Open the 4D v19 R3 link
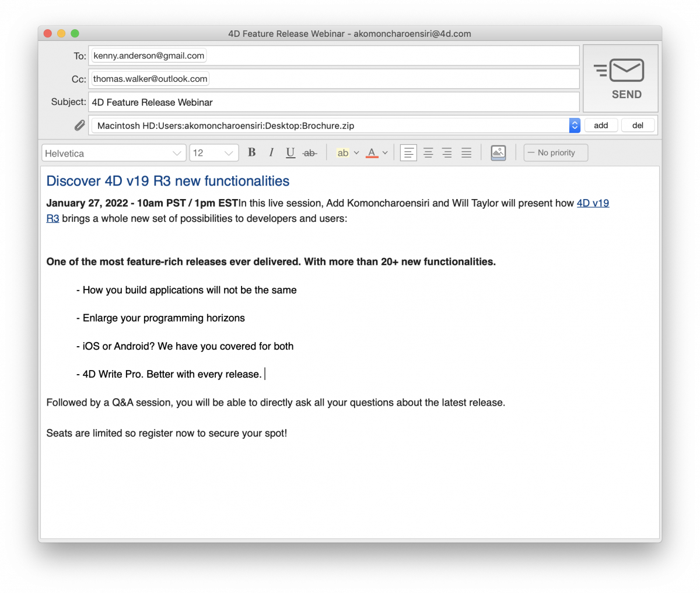 click(593, 203)
